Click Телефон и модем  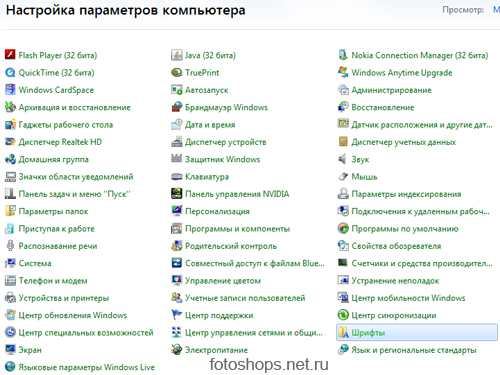pyautogui.click(x=53, y=280)
